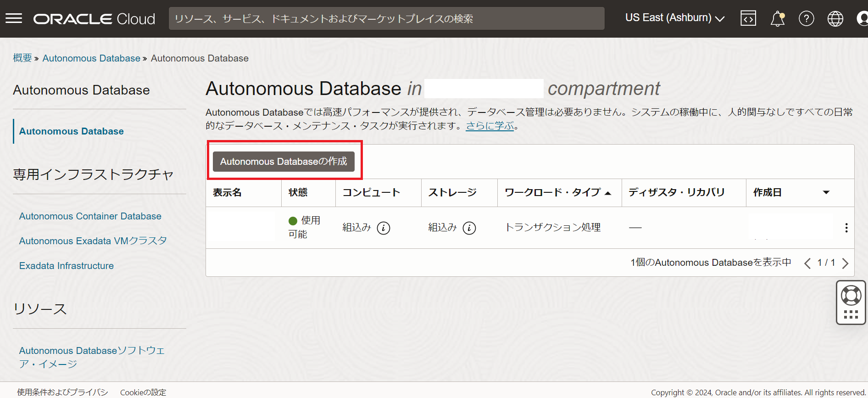The height and width of the screenshot is (398, 868).
Task: Go to next page of results
Action: (845, 263)
